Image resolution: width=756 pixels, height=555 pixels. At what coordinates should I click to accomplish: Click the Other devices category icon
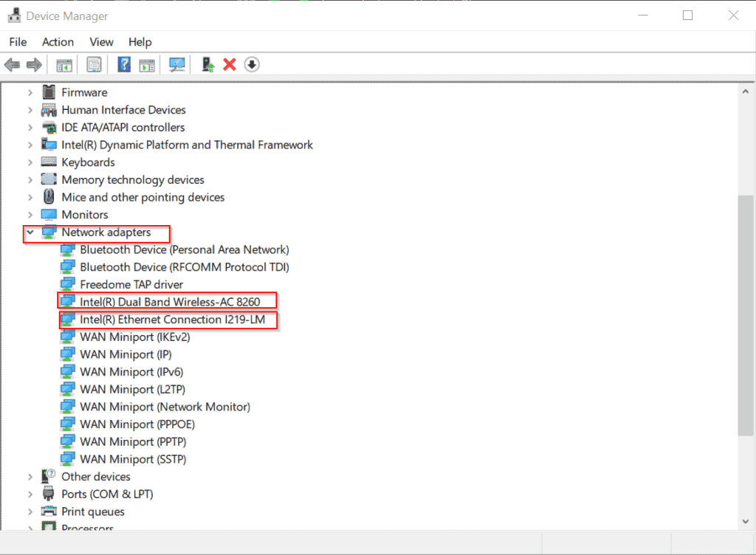coord(49,477)
